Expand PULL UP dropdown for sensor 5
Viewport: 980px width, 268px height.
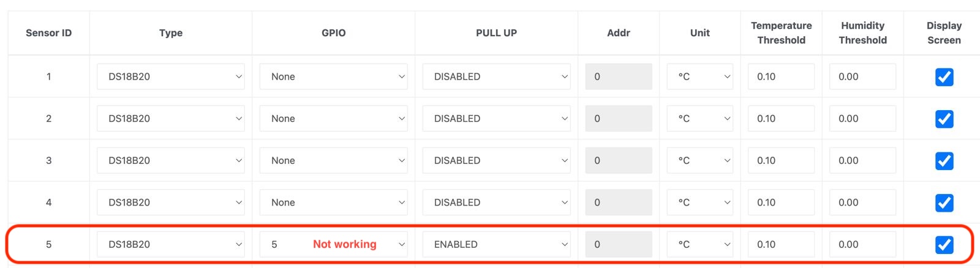[x=496, y=244]
